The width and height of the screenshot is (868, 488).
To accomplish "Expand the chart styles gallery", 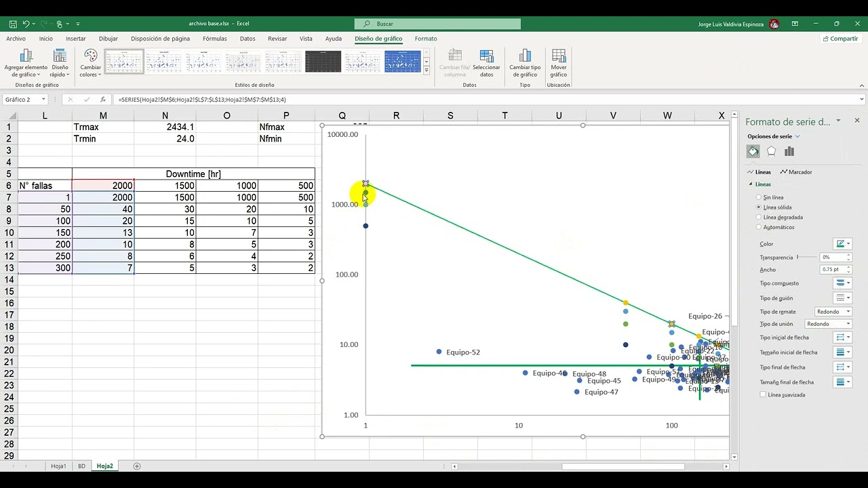I will [427, 70].
